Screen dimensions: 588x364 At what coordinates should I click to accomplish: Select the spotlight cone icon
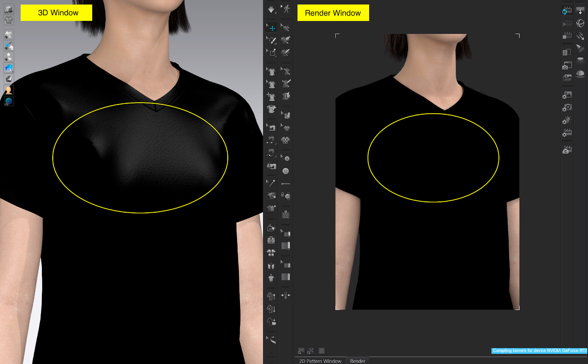580,48
